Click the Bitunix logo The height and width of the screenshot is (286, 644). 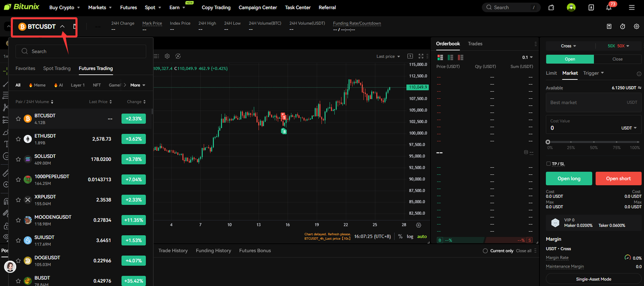tap(22, 8)
